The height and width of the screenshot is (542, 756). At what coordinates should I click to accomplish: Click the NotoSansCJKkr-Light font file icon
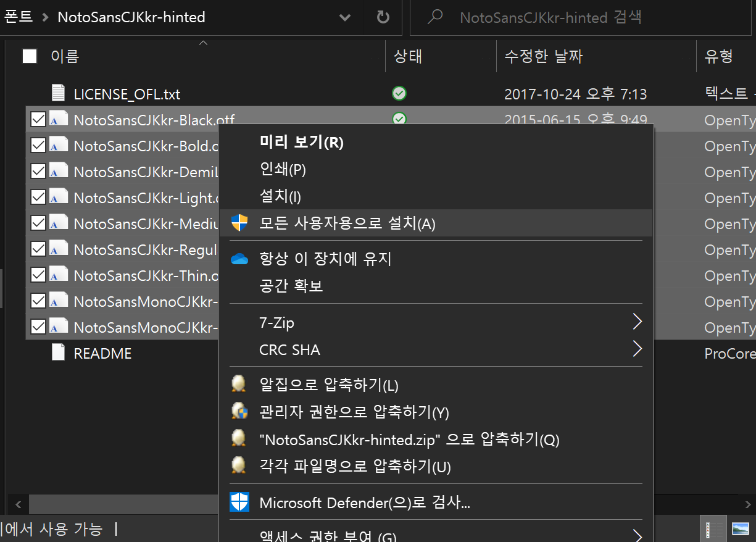pyautogui.click(x=58, y=197)
